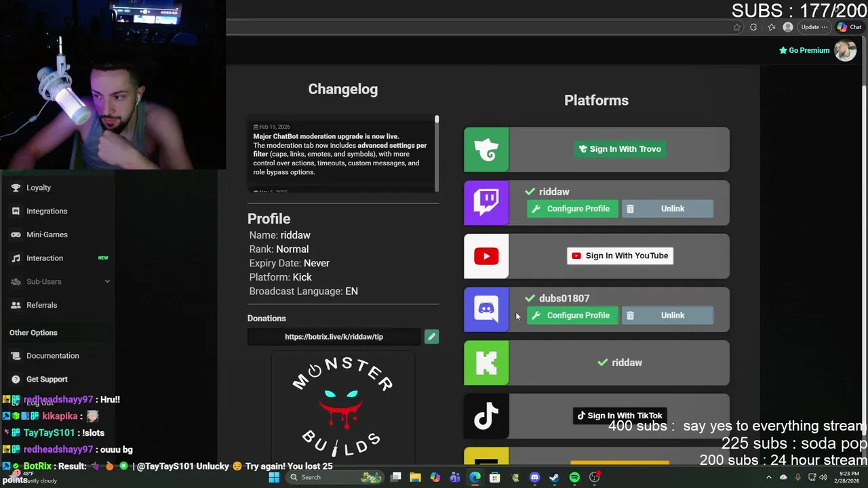
Task: Click the 'Broadcast Language: EN' profile line
Action: 303,291
